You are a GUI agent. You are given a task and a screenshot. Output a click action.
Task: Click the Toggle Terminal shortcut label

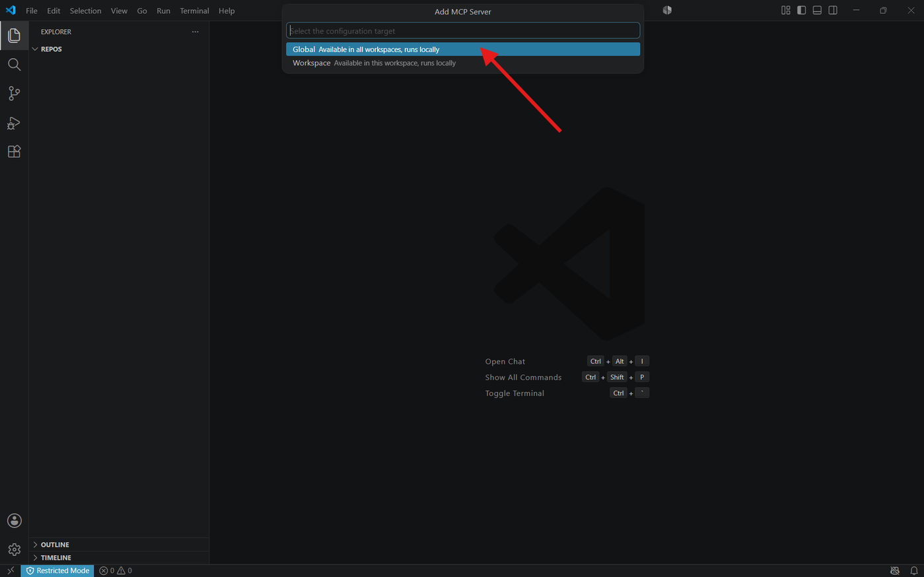pos(515,393)
